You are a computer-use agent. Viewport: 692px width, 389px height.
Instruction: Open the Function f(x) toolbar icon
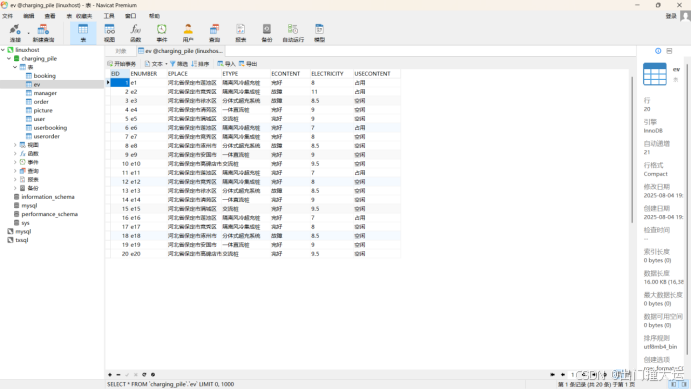[135, 33]
